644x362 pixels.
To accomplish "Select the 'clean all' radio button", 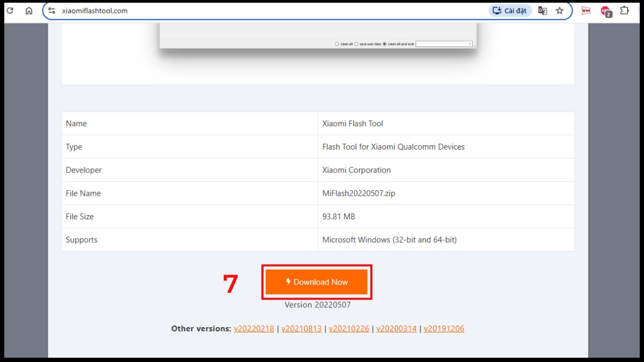I will 337,44.
